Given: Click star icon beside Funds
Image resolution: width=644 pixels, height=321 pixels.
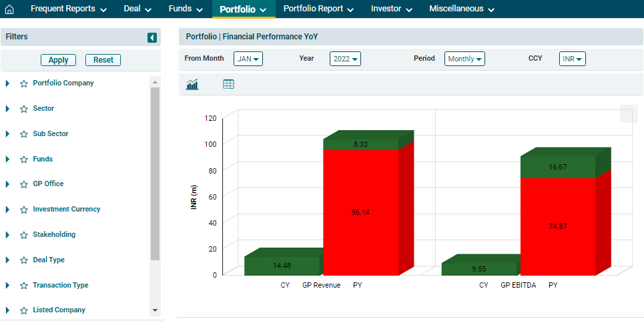Looking at the screenshot, I should tap(24, 159).
